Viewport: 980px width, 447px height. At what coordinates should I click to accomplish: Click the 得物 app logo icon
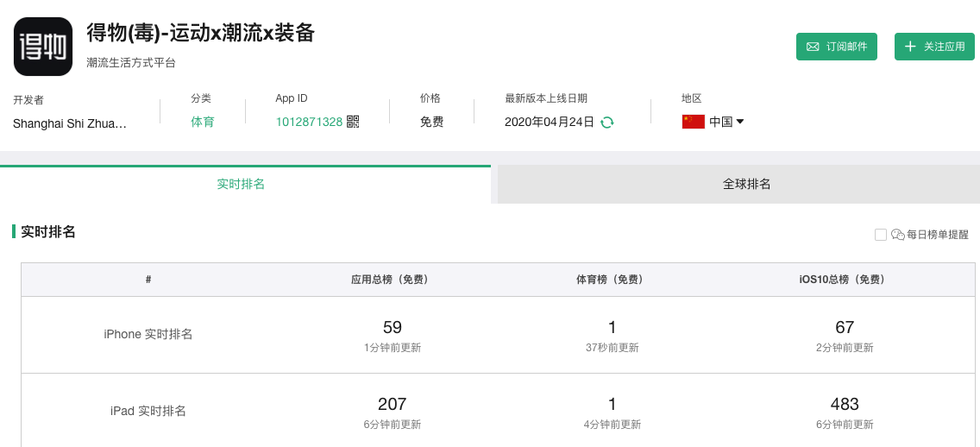point(43,47)
